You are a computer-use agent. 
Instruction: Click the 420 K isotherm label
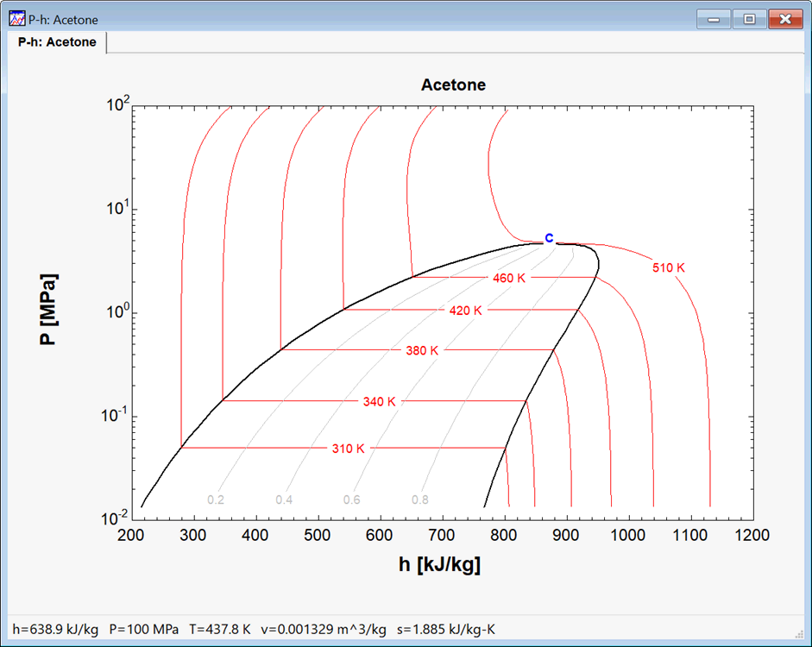[466, 311]
